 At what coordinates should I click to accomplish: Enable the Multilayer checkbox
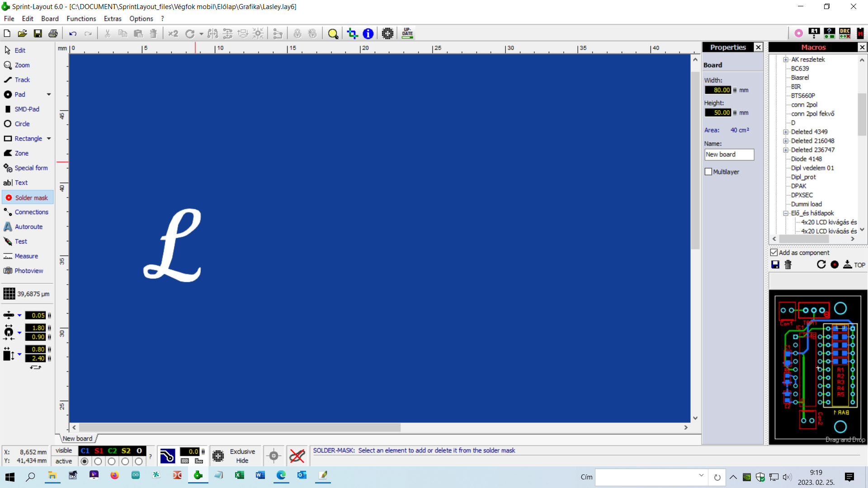coord(708,172)
